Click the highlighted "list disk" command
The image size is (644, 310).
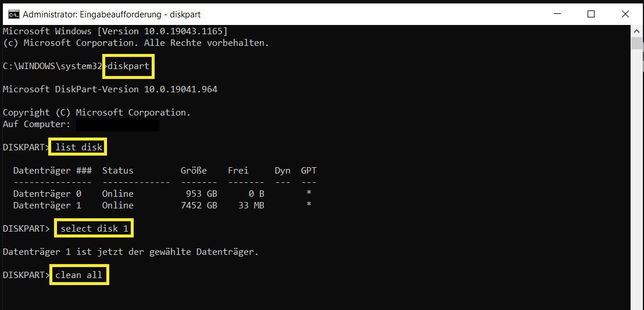tap(78, 147)
